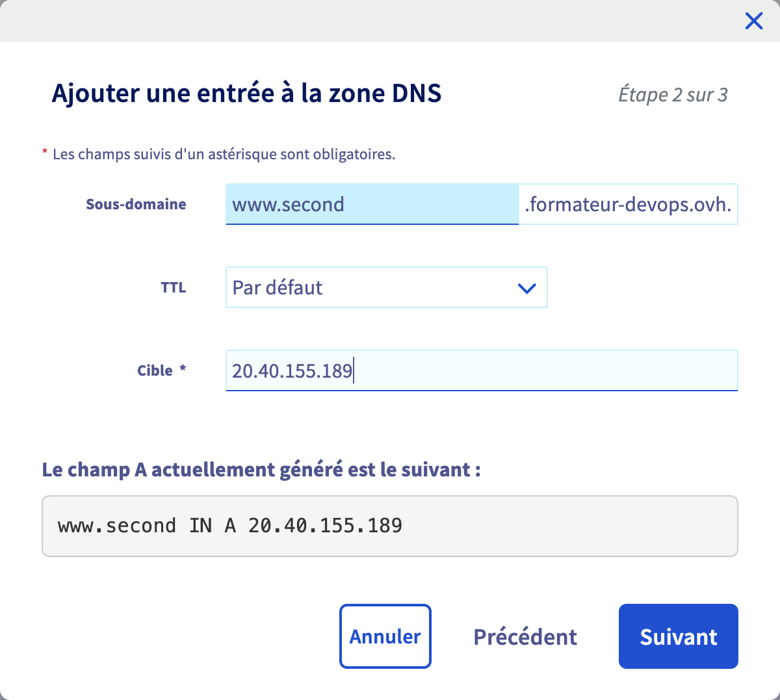
Task: Click the Cible field label
Action: click(155, 370)
